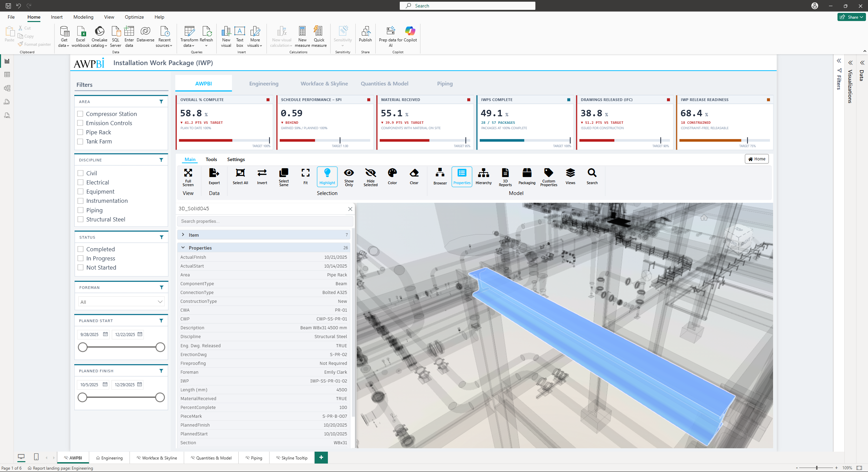Open the Quantities & Model tab

point(384,83)
